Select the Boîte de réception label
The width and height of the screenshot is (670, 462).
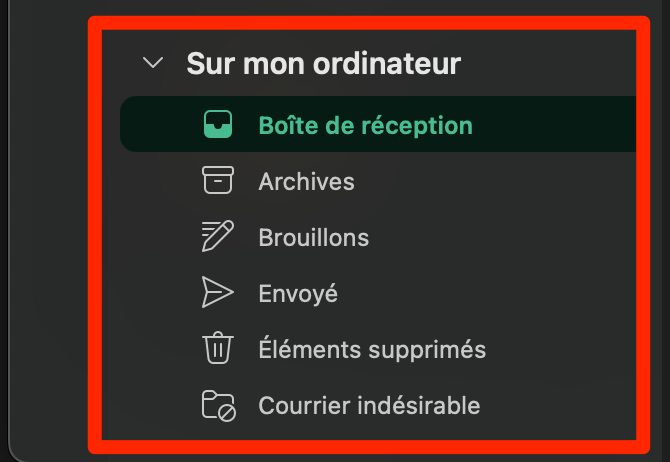tap(365, 125)
